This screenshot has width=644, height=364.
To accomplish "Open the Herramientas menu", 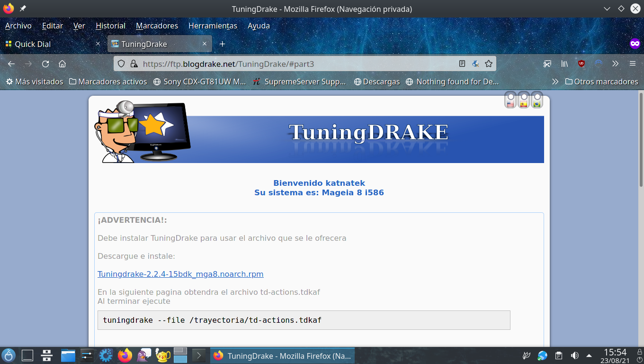I will [x=213, y=26].
